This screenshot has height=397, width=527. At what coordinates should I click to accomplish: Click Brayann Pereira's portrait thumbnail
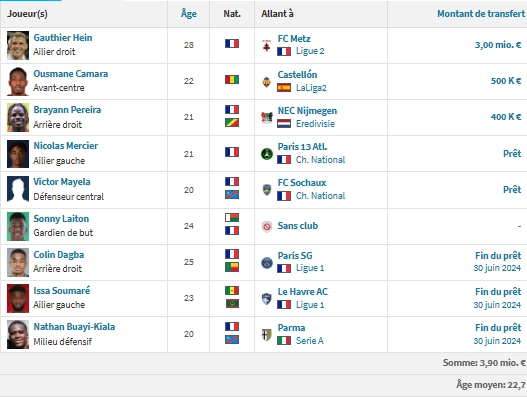18,117
